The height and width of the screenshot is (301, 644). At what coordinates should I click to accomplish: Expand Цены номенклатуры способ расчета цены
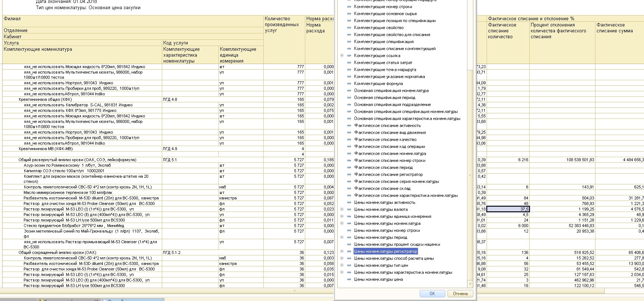click(342, 258)
